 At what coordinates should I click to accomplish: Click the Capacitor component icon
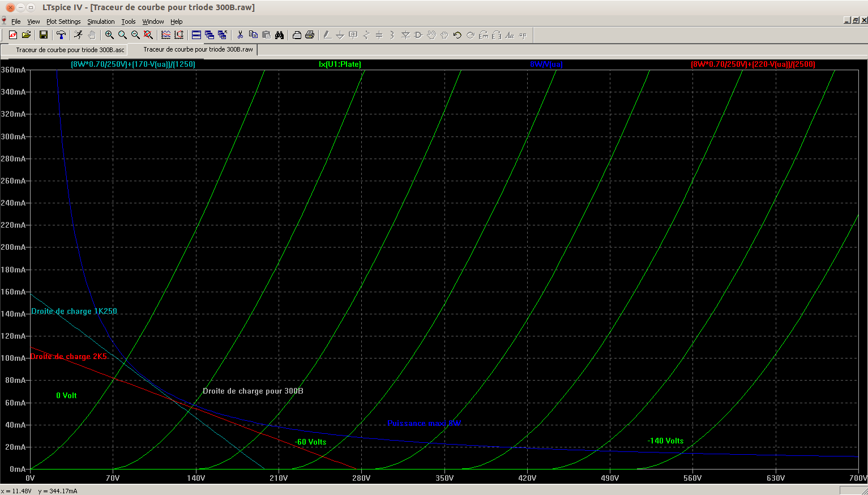(x=379, y=35)
